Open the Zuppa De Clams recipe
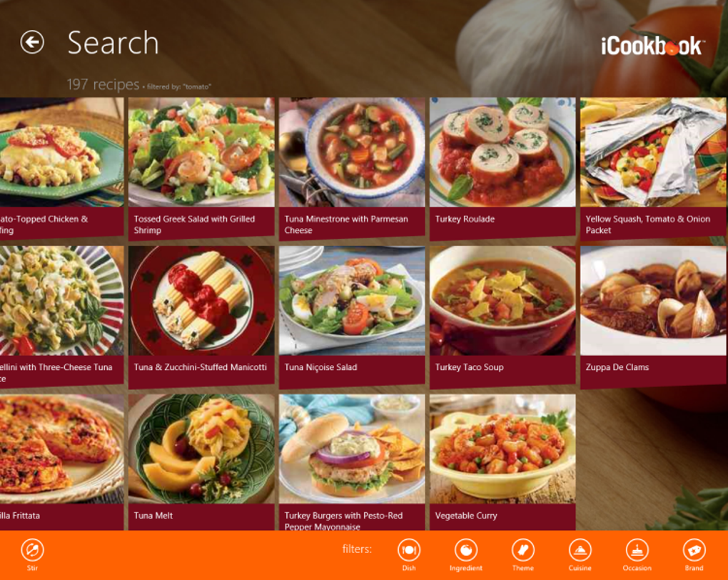Image resolution: width=728 pixels, height=580 pixels. pyautogui.click(x=653, y=317)
